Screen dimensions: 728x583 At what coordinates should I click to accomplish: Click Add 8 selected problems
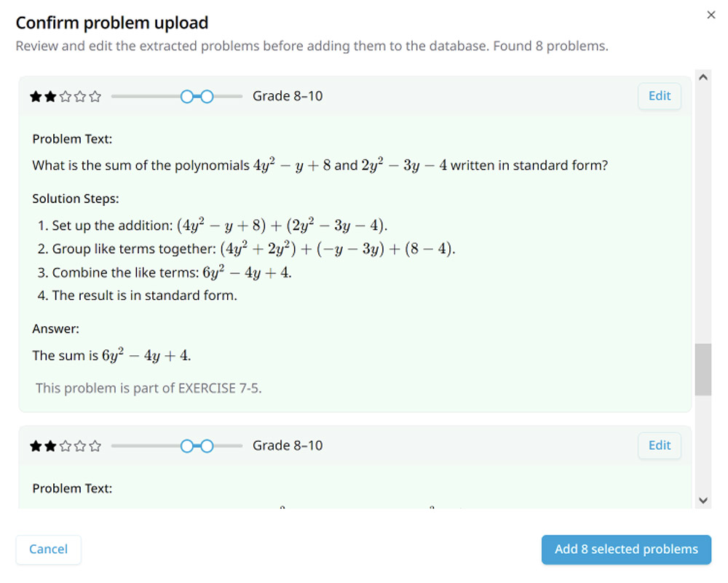coord(626,550)
